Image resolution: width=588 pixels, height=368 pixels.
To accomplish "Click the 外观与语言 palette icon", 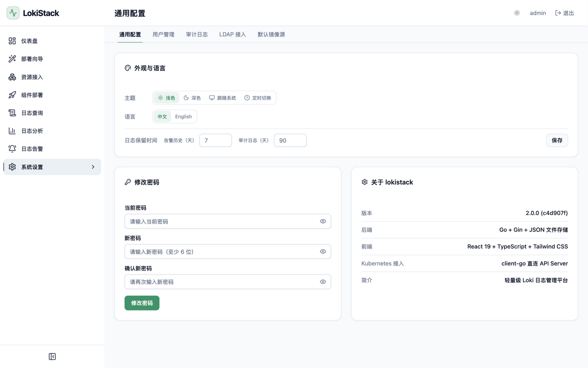I will 128,68.
